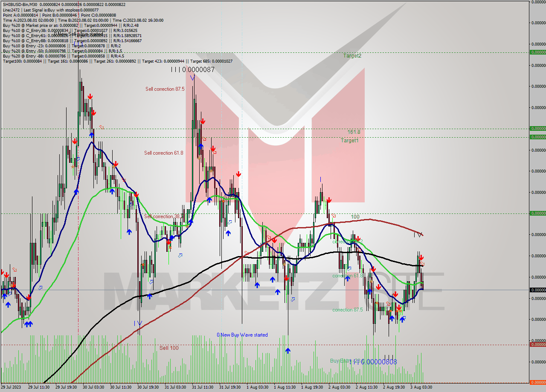Select the green 'correction 87.5' label
The image size is (546, 392).
click(x=348, y=310)
